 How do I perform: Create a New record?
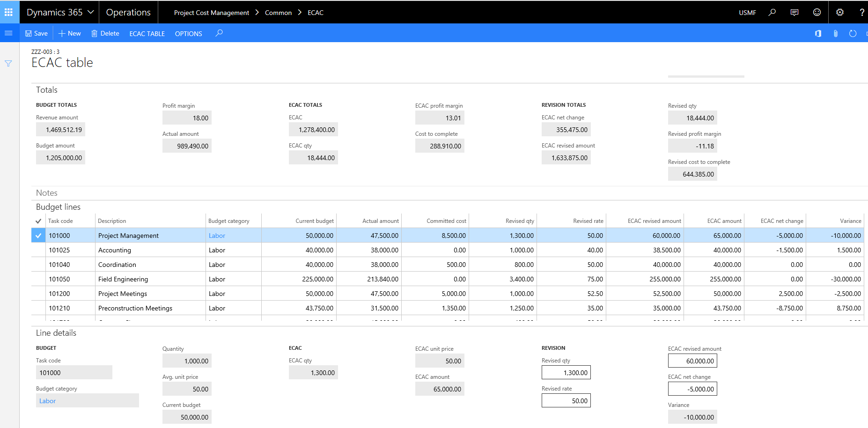point(69,33)
